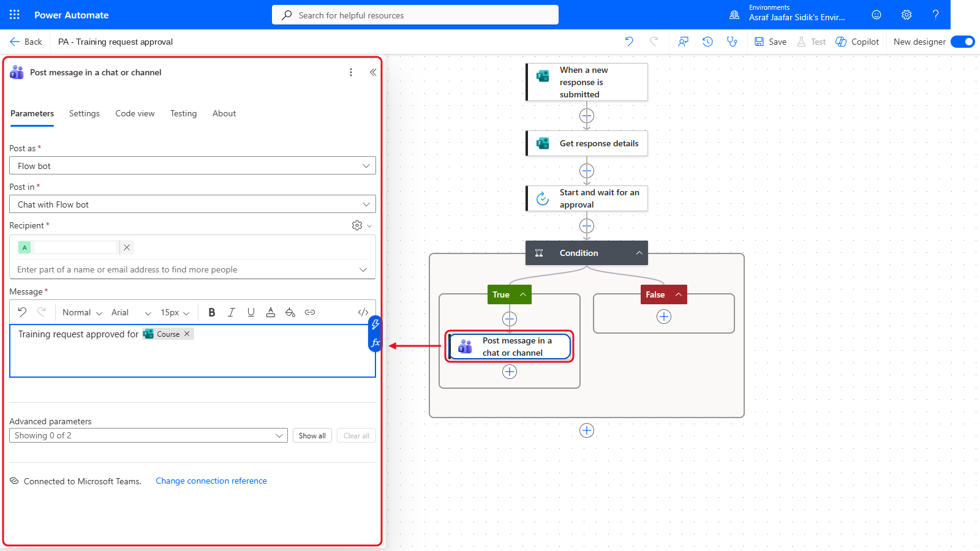Switch to the Testing tab
The height and width of the screenshot is (551, 980).
(184, 113)
